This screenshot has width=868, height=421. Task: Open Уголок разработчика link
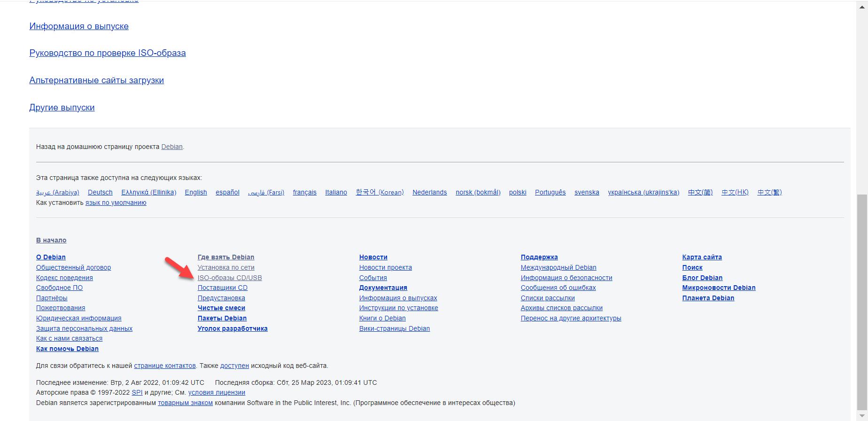click(232, 328)
